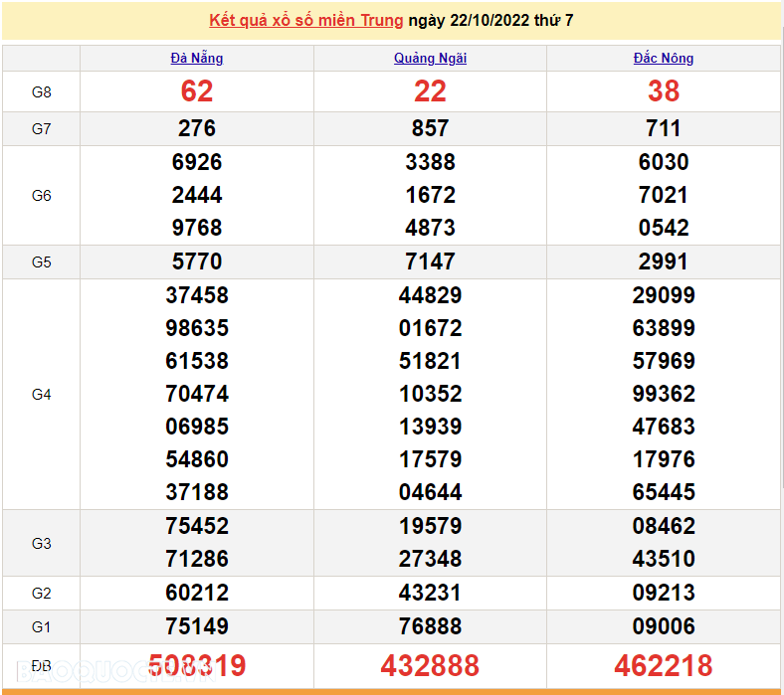
Task: Open the Quảng Ngãi province link
Action: pos(430,58)
